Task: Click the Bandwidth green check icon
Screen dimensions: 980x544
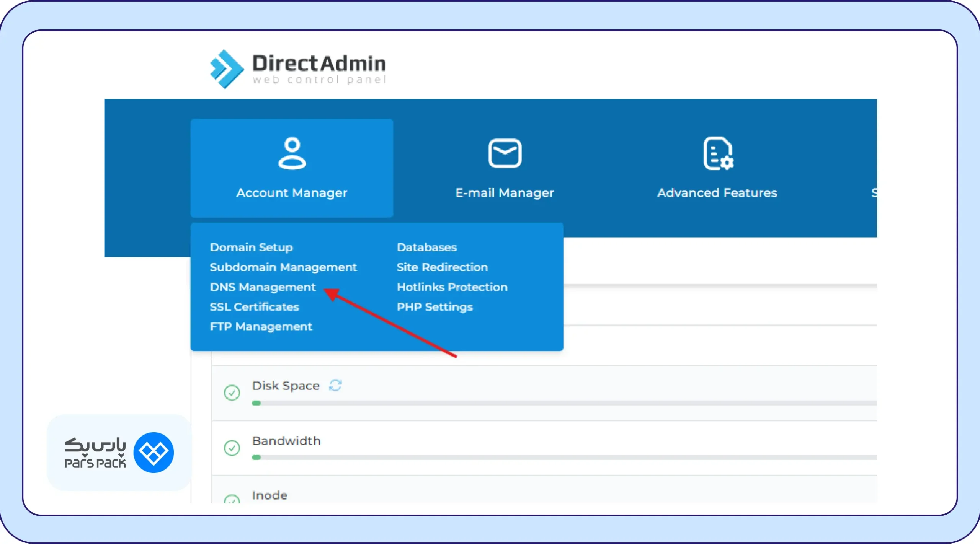Action: point(232,448)
